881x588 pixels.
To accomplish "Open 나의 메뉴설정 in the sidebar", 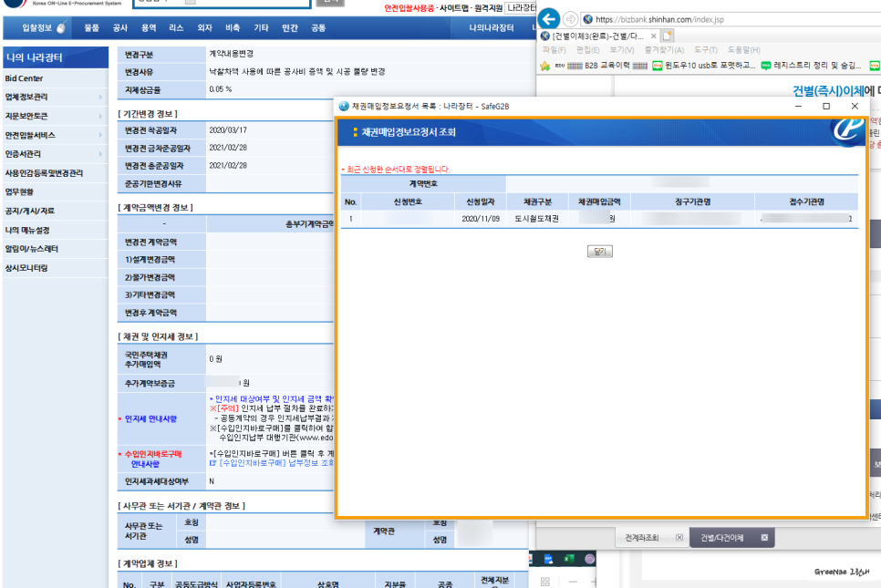I will pyautogui.click(x=27, y=231).
